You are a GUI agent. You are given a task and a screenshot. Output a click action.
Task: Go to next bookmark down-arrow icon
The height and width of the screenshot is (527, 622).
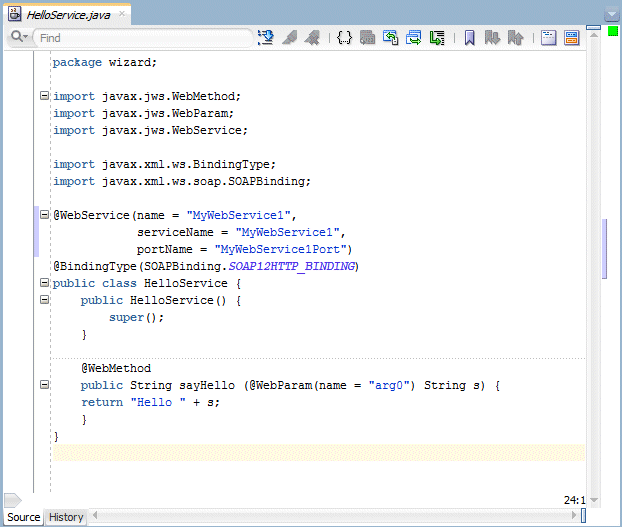tap(492, 38)
